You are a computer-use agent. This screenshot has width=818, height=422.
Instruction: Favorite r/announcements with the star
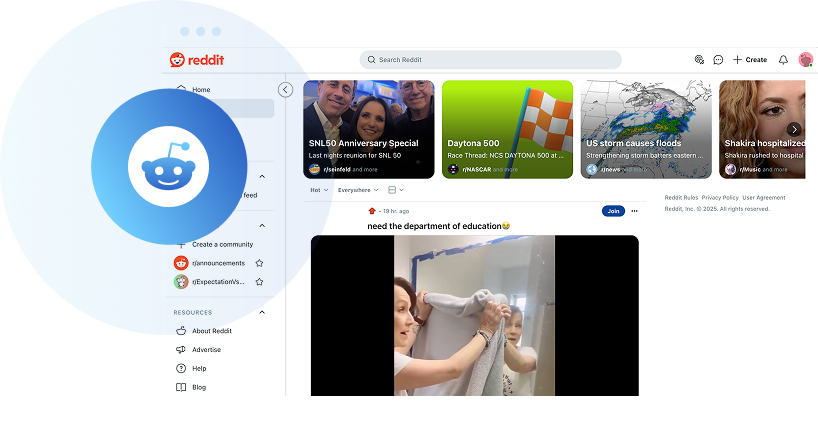(x=259, y=263)
